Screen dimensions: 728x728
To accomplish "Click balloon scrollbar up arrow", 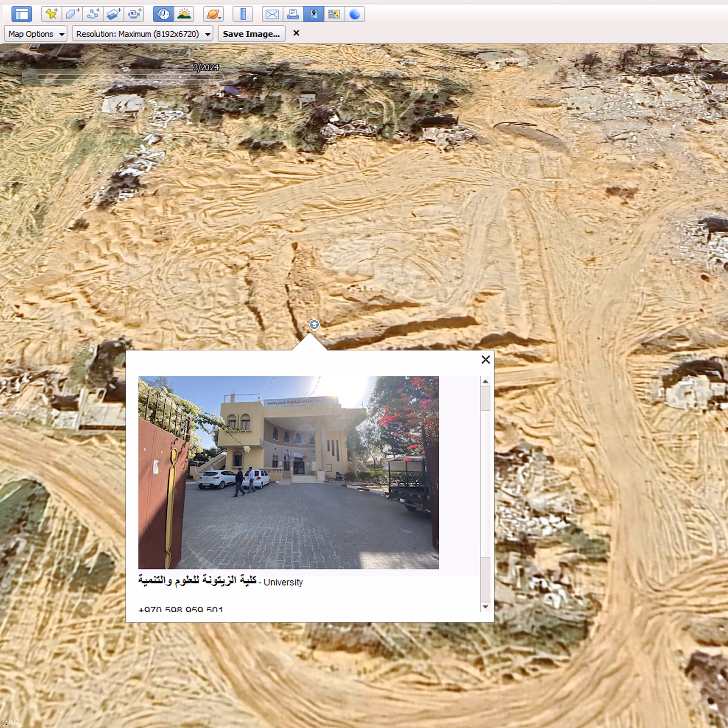I will coord(485,381).
